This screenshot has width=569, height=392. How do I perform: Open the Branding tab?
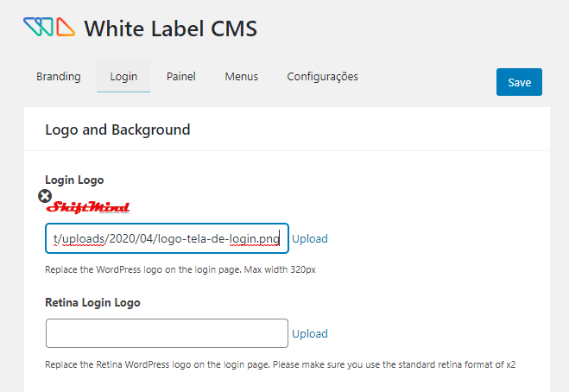(59, 76)
